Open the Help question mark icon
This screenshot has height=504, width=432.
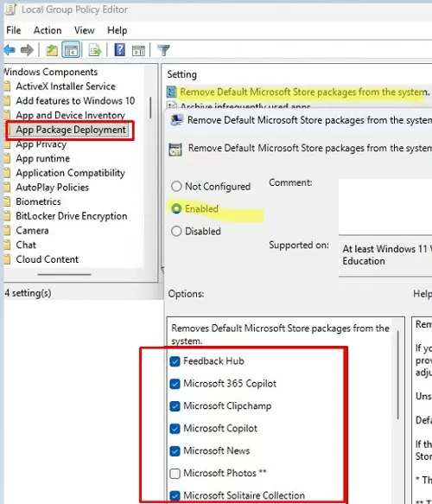[119, 50]
